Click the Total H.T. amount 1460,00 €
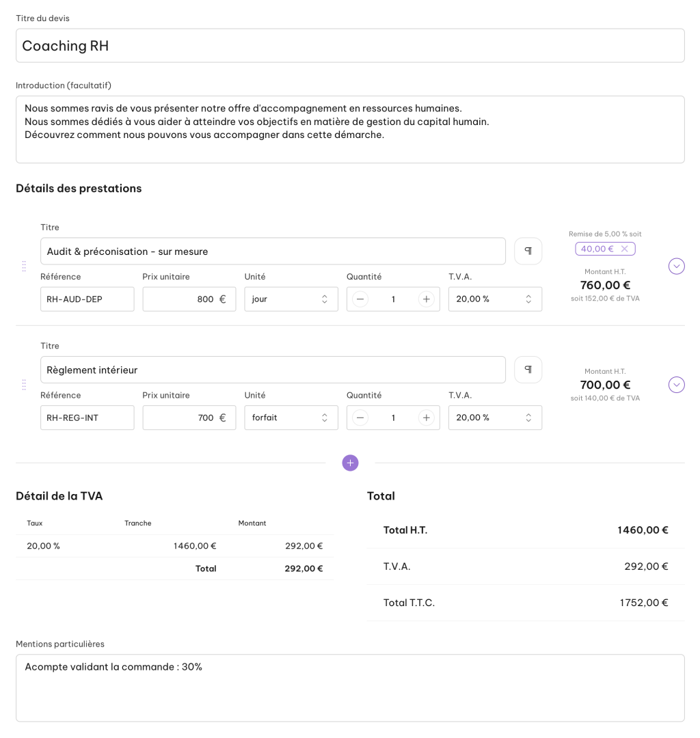 click(643, 530)
